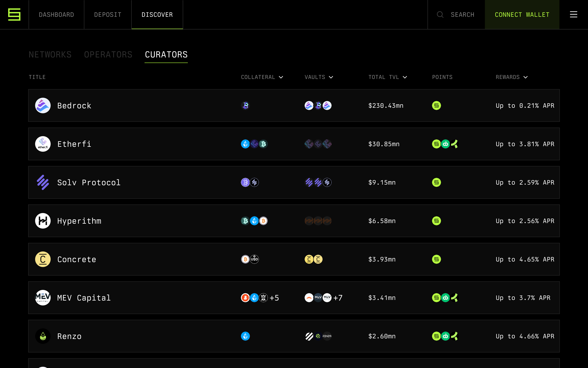
Task: Open the hamburger menu icon
Action: coord(574,14)
